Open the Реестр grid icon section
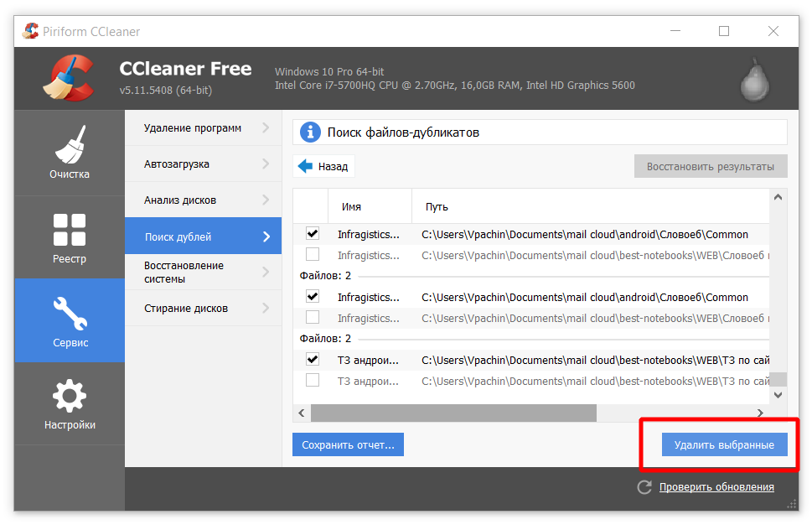The image size is (812, 530). pos(70,230)
